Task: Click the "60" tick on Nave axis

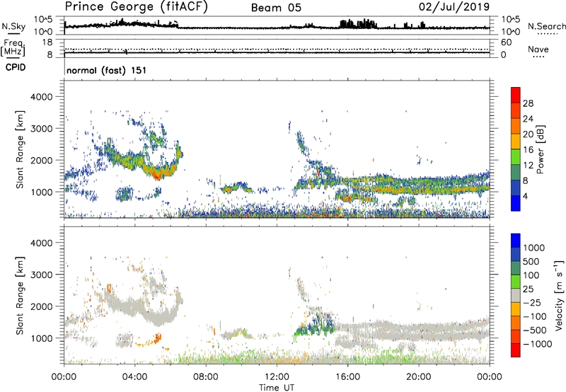Action: click(x=506, y=42)
